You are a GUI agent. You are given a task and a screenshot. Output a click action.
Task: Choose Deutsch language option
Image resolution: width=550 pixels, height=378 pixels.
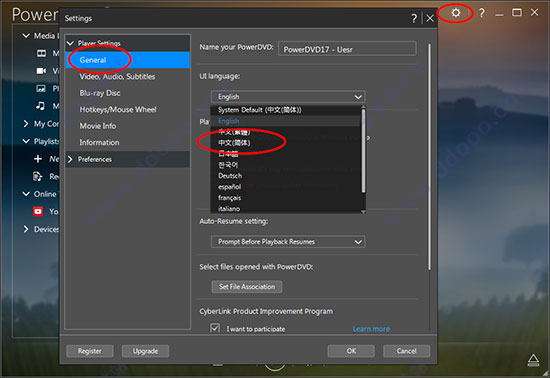pos(286,176)
